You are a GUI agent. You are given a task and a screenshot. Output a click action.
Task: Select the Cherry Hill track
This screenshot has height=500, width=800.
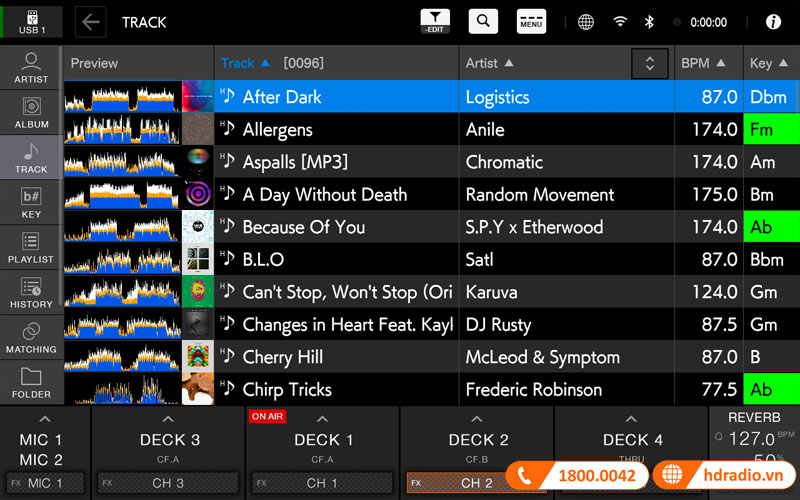coord(430,357)
